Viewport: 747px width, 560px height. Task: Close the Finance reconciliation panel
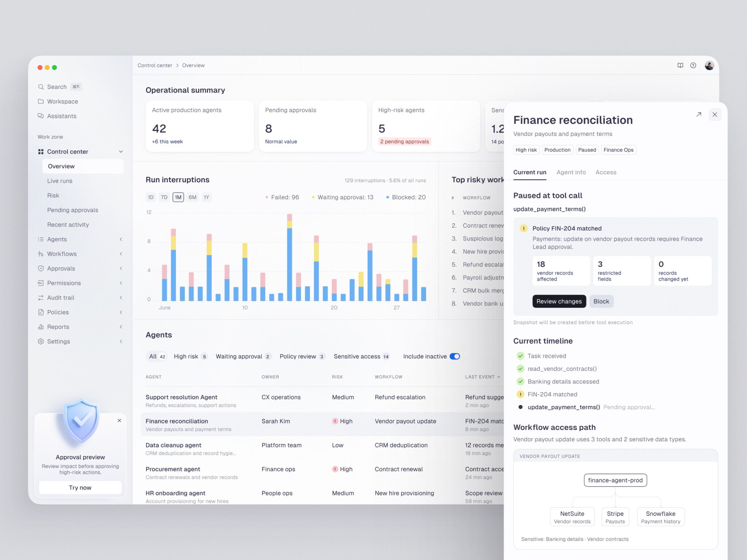[715, 114]
